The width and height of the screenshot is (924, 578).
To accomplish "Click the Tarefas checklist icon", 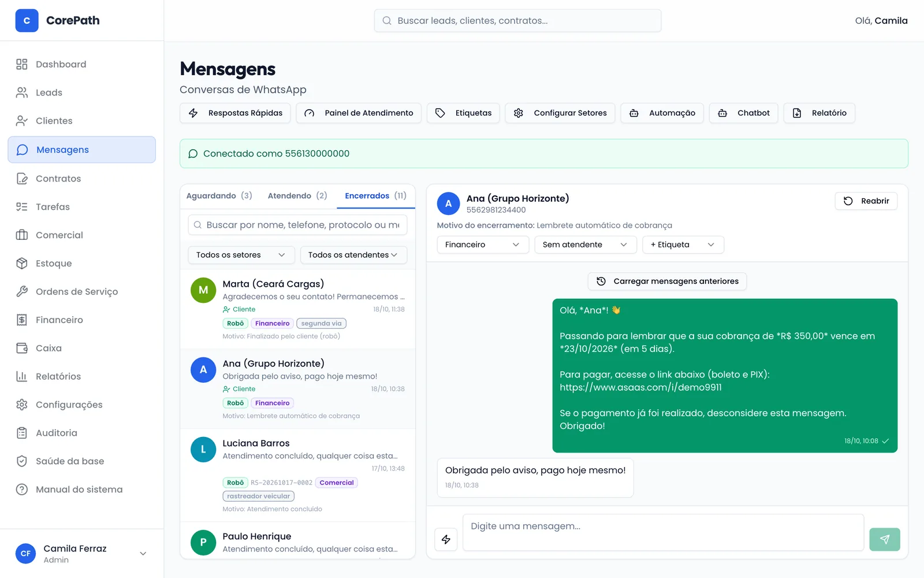I will point(22,207).
